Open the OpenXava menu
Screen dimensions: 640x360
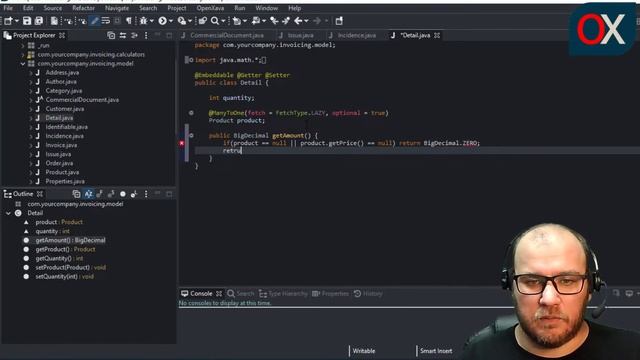[210, 8]
